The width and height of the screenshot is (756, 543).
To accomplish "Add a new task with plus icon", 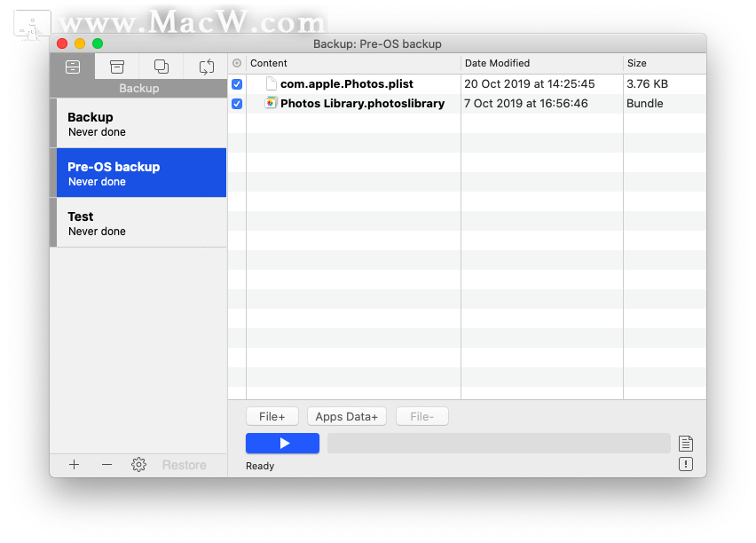I will coord(75,465).
